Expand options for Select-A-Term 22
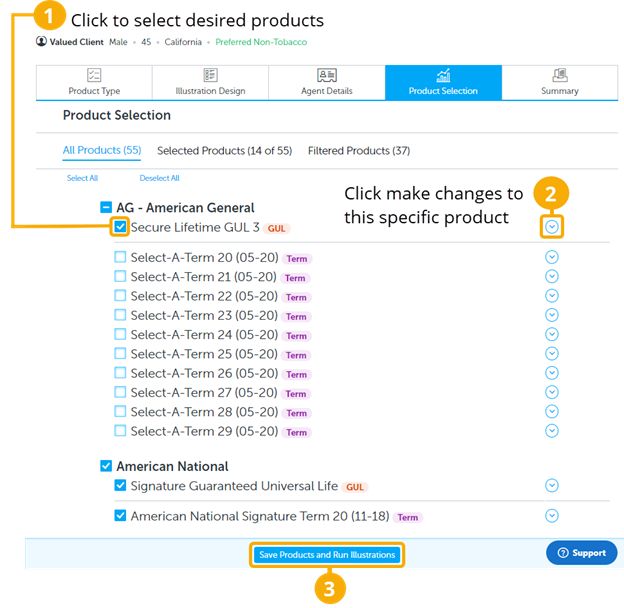Viewport: 624px width, 608px height. (552, 296)
